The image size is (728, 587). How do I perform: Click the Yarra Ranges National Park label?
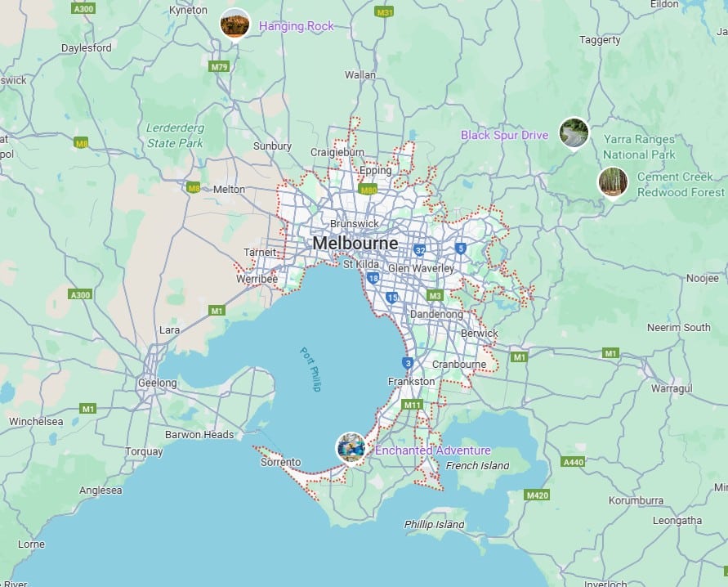(639, 147)
